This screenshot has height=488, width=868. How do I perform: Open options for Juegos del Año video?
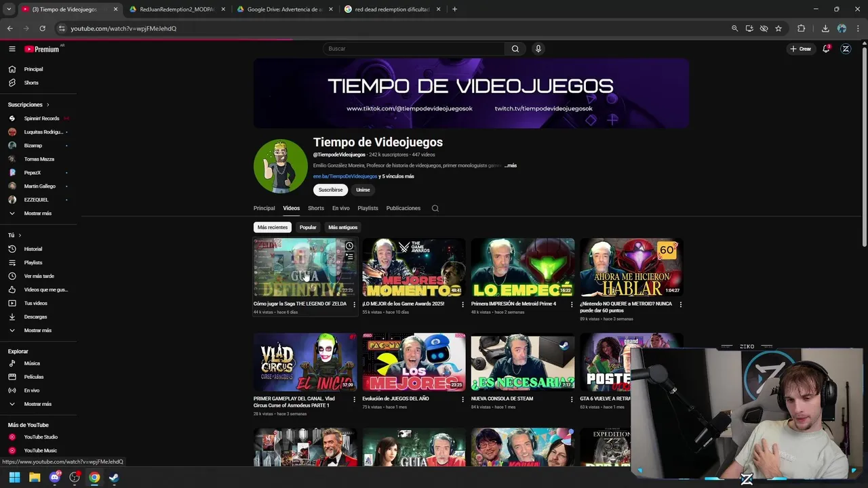pos(463,399)
